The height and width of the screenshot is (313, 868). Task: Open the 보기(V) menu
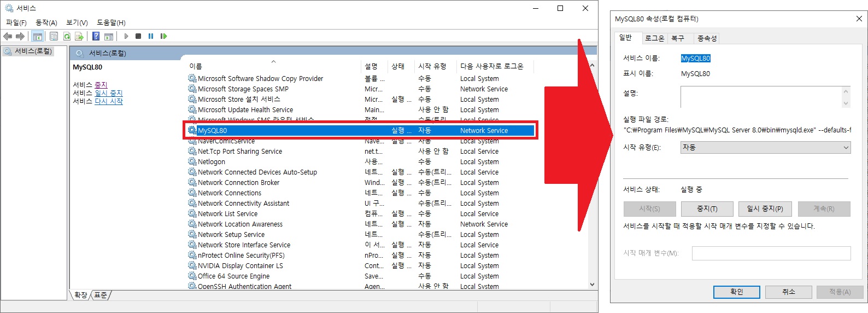(77, 22)
